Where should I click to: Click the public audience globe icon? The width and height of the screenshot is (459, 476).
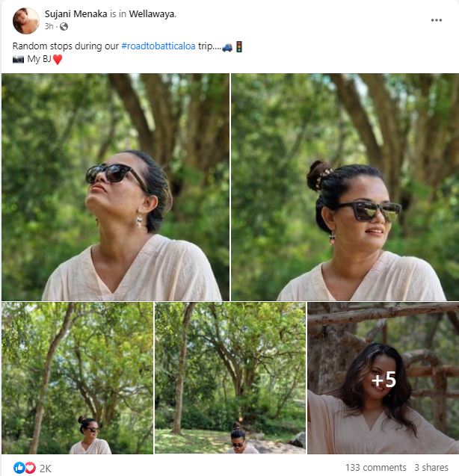[x=64, y=27]
